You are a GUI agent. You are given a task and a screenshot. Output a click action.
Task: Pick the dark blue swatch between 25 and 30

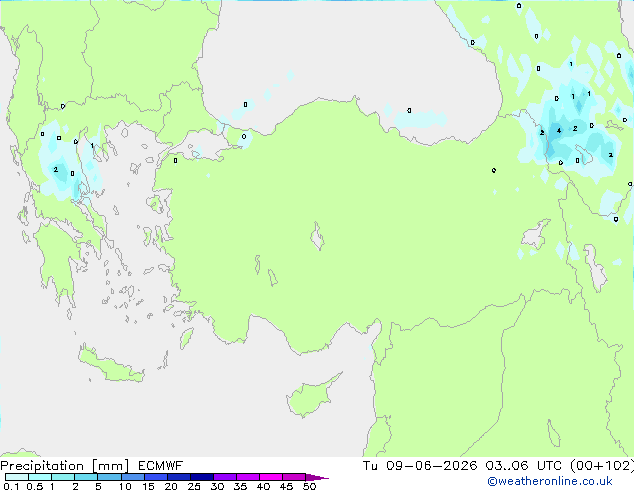tap(202, 477)
